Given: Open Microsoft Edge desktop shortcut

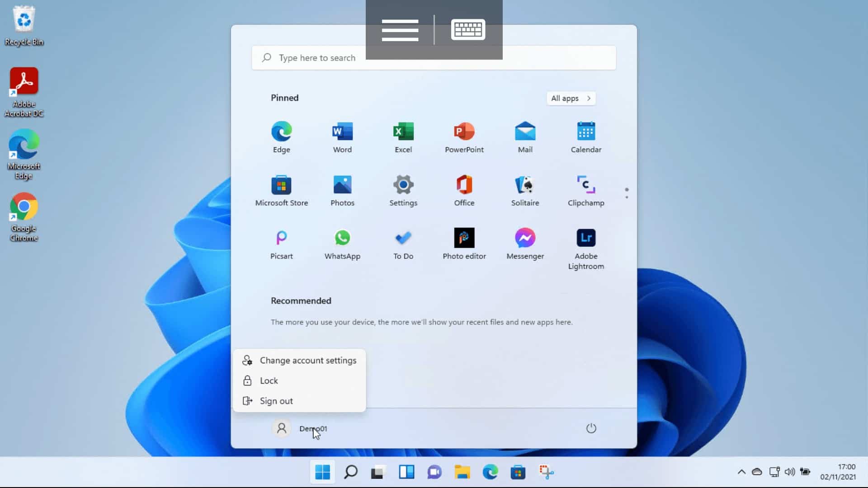Looking at the screenshot, I should [x=24, y=155].
